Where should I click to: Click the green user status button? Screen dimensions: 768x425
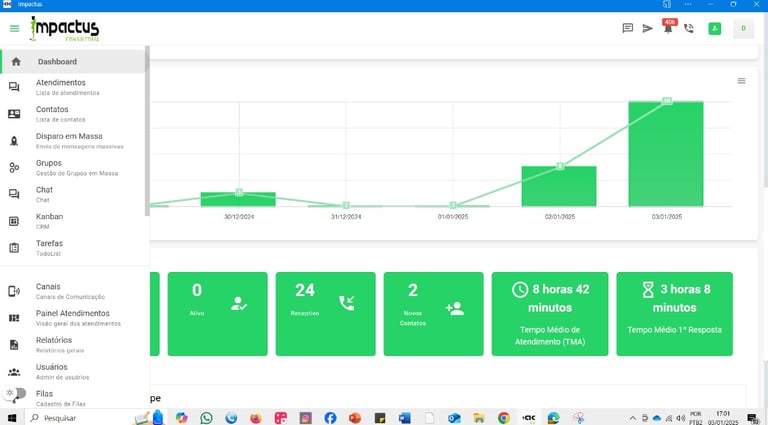click(715, 28)
